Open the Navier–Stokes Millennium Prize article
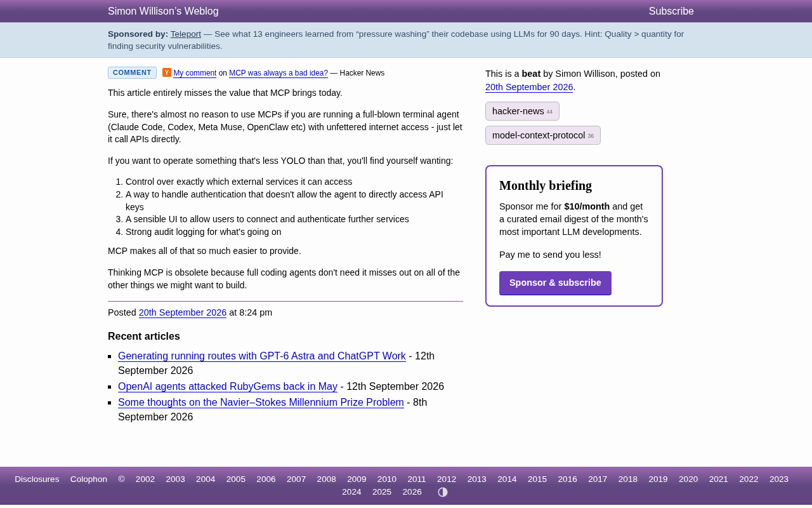 261,403
